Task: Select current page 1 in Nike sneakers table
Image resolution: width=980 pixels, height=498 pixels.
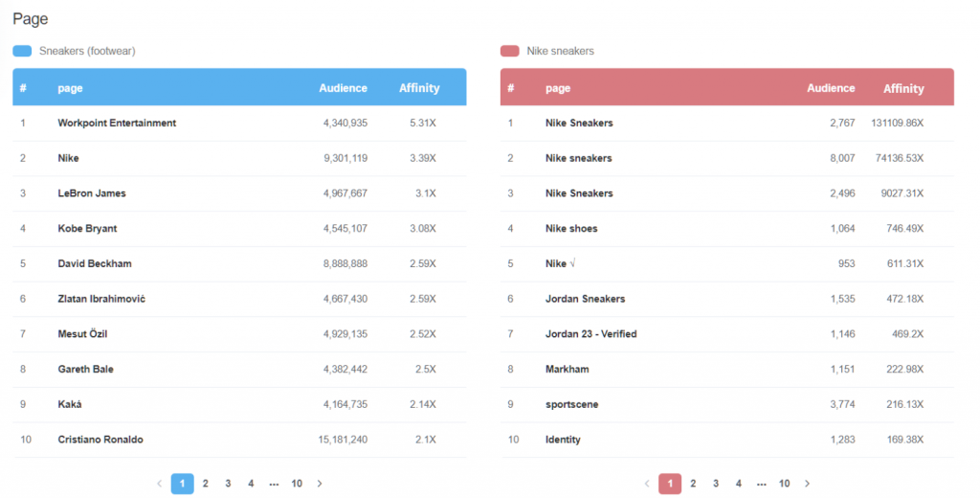Action: pyautogui.click(x=670, y=483)
